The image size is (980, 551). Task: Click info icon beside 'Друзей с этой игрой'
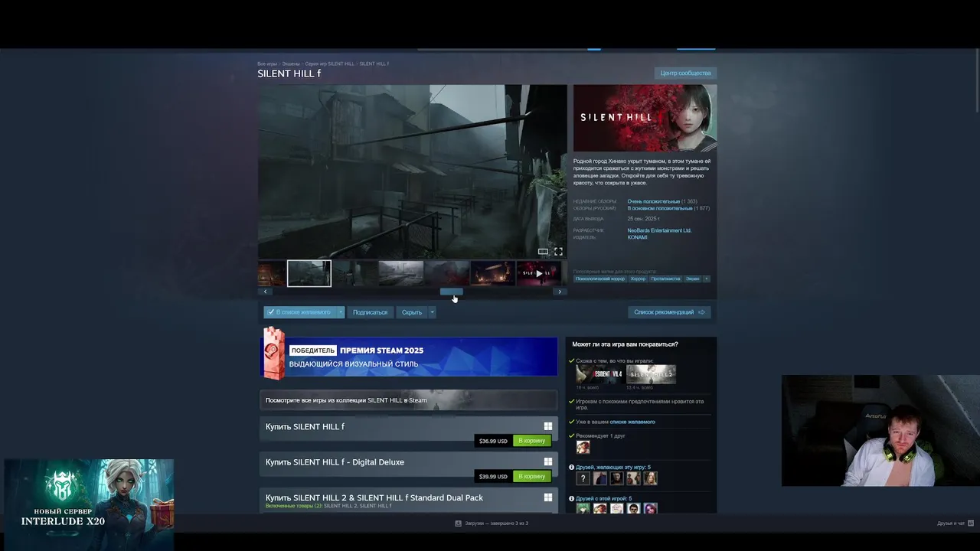(572, 498)
